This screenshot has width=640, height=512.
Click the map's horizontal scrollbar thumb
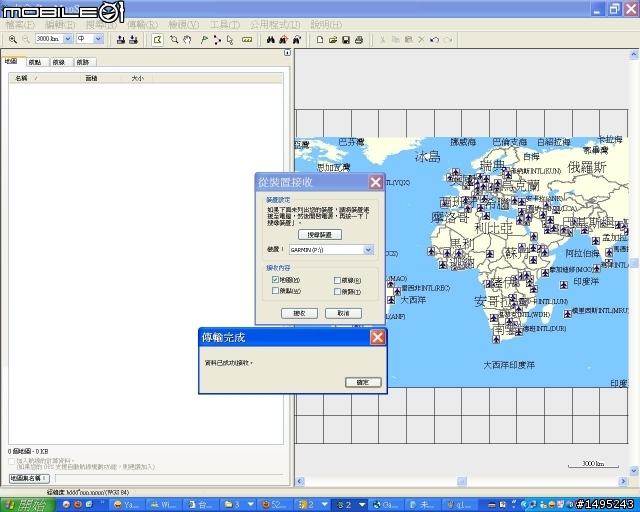click(462, 481)
